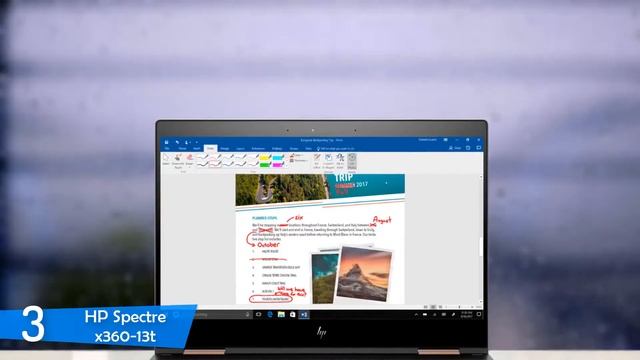
Task: Open the Store app on taskbar
Action: pos(293,315)
